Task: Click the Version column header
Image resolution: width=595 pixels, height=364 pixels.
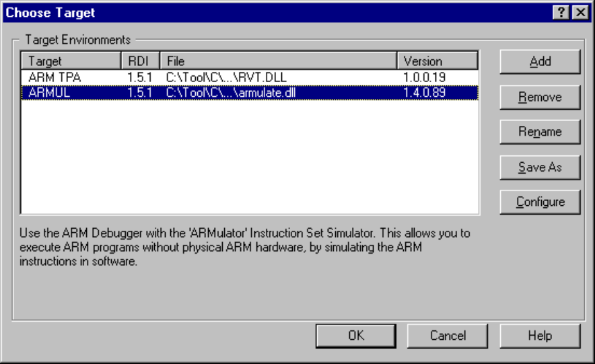Action: pos(437,61)
